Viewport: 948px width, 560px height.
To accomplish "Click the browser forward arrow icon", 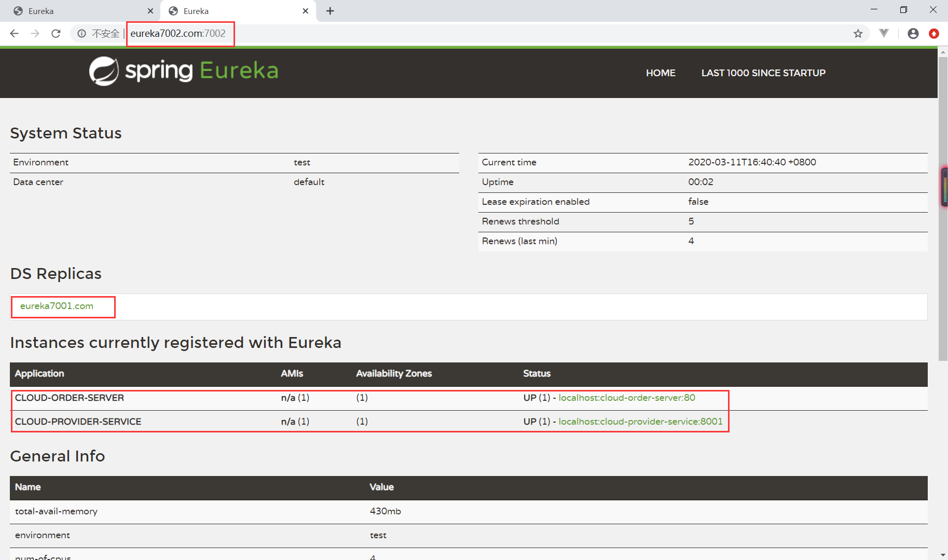I will pos(35,34).
